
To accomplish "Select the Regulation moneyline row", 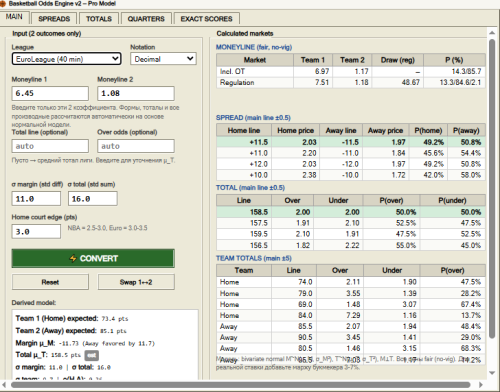I will pos(351,82).
